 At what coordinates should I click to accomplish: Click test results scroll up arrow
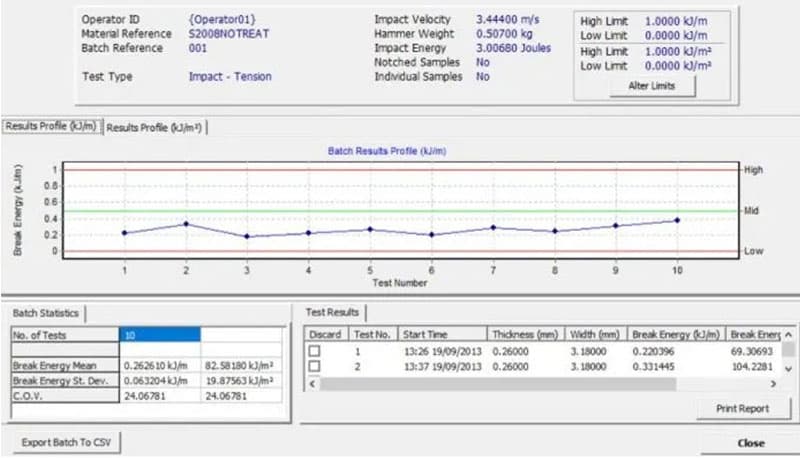[788, 335]
